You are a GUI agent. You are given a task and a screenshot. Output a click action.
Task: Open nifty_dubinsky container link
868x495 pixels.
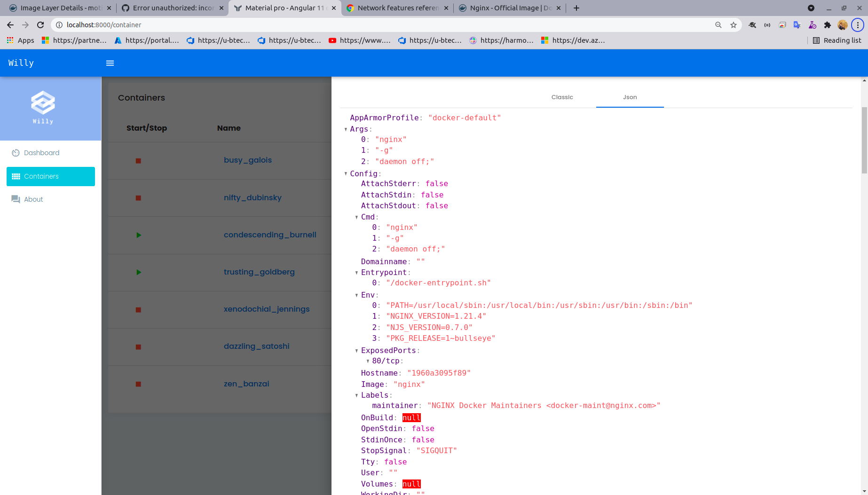pyautogui.click(x=253, y=197)
